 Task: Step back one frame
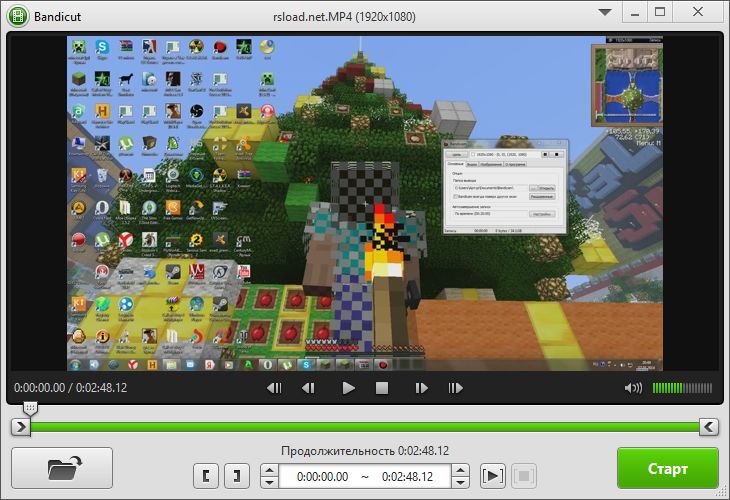(x=308, y=388)
